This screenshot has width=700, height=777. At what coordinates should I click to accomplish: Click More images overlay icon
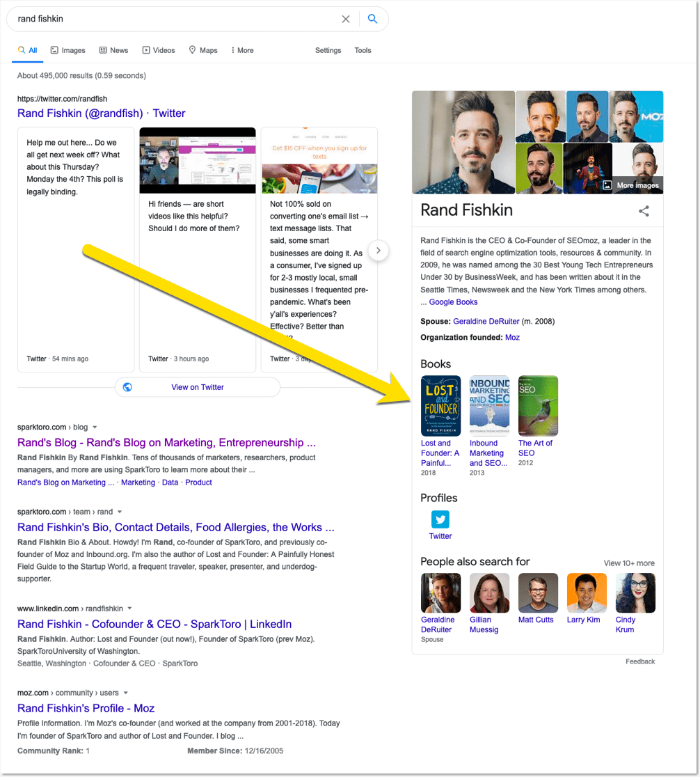607,185
